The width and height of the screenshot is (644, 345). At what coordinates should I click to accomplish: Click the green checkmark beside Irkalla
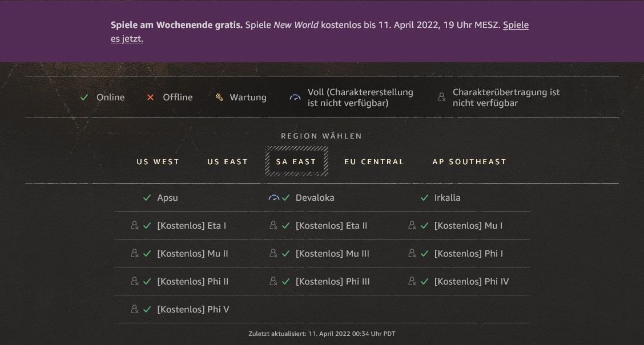424,198
